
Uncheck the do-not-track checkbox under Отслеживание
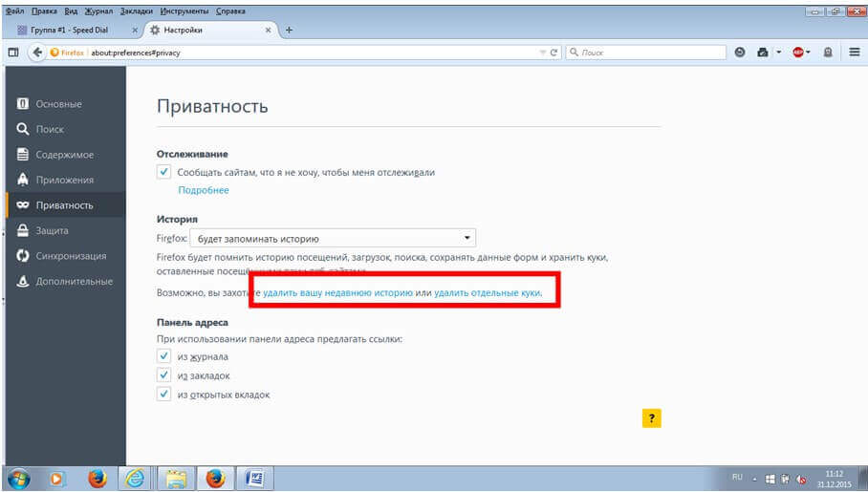click(x=164, y=172)
